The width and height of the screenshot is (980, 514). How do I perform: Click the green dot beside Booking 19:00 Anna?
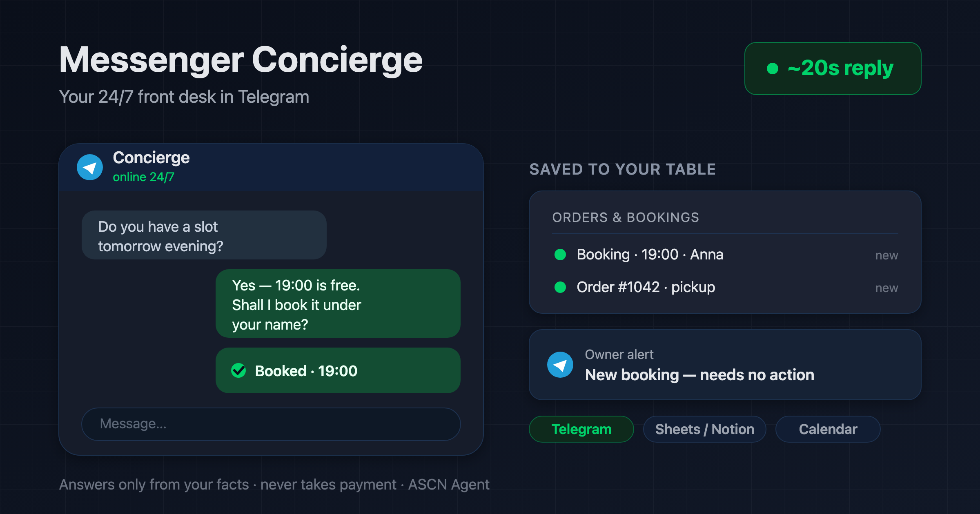(560, 255)
